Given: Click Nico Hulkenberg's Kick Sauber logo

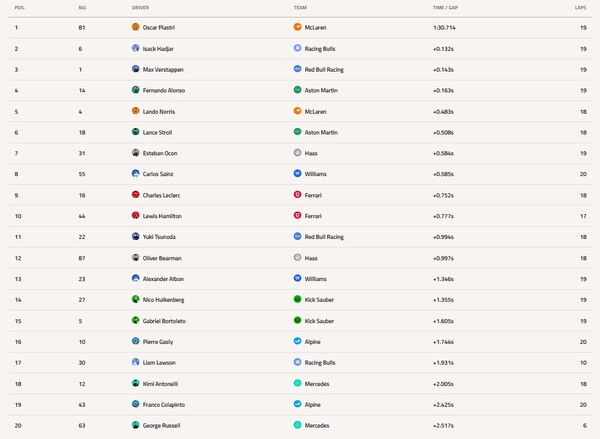Looking at the screenshot, I should (297, 299).
